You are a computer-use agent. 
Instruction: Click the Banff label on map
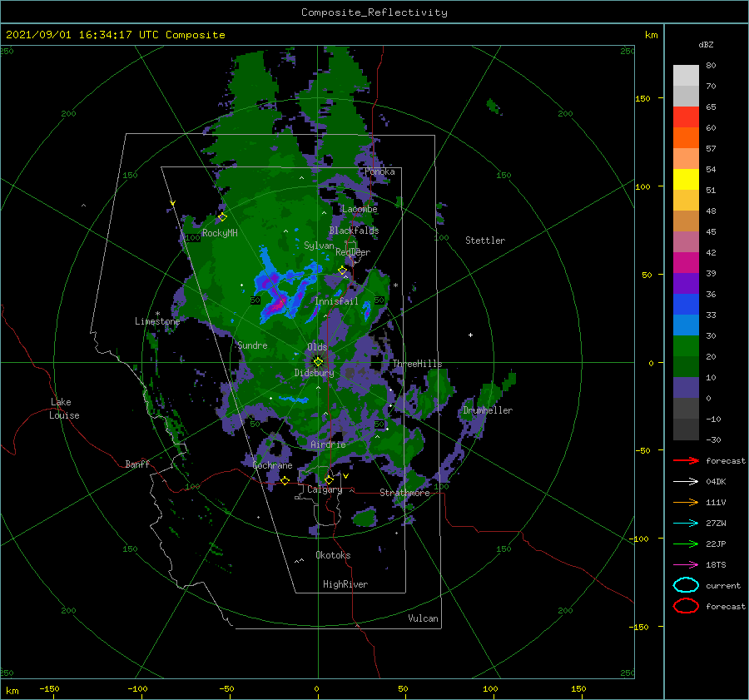click(137, 464)
